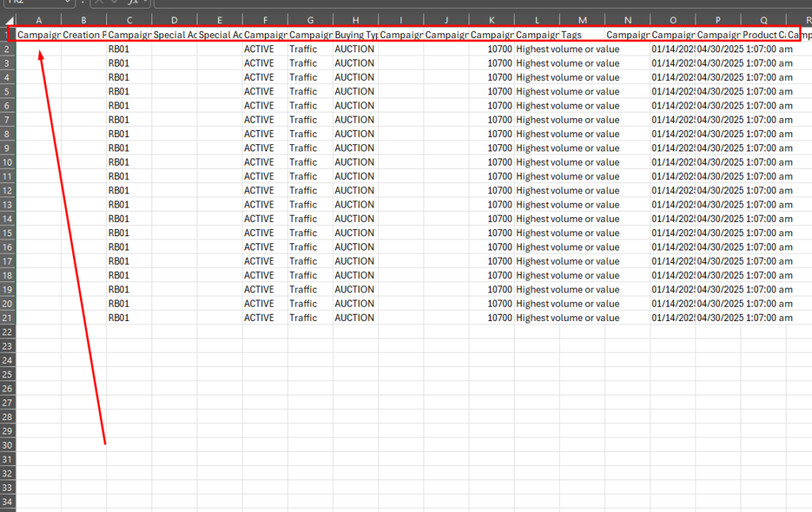812x512 pixels.
Task: Select row 2 header
Action: (8, 49)
